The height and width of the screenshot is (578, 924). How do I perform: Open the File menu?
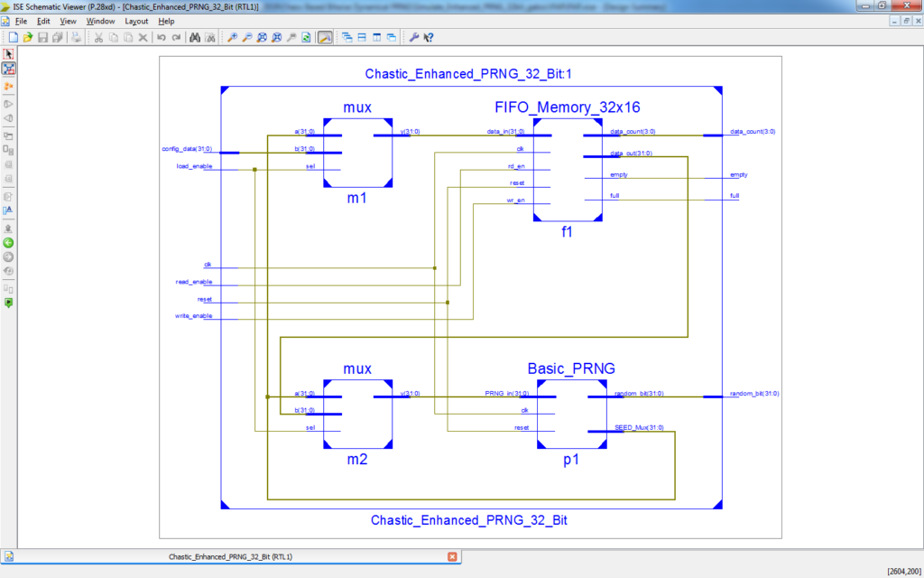pos(21,21)
